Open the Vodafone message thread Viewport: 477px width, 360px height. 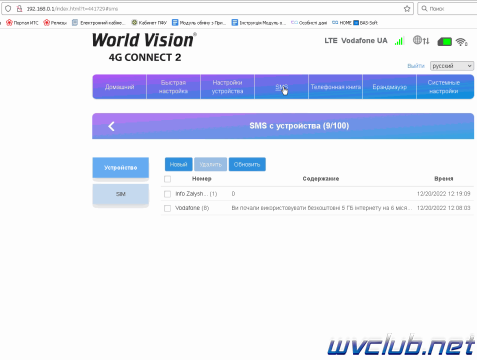(x=317, y=208)
